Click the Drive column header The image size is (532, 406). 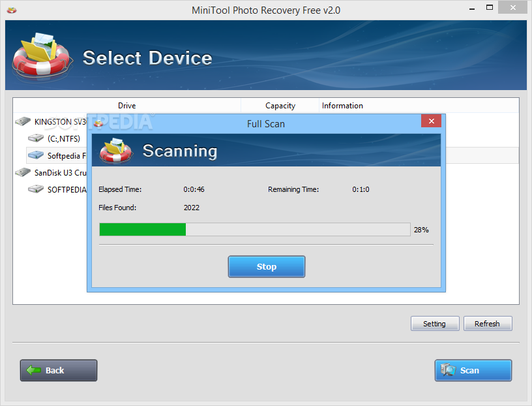[127, 106]
